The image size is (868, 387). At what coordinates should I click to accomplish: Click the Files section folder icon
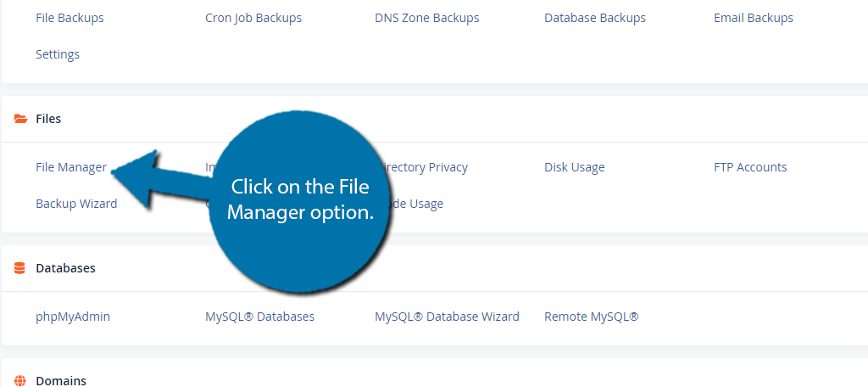click(20, 119)
